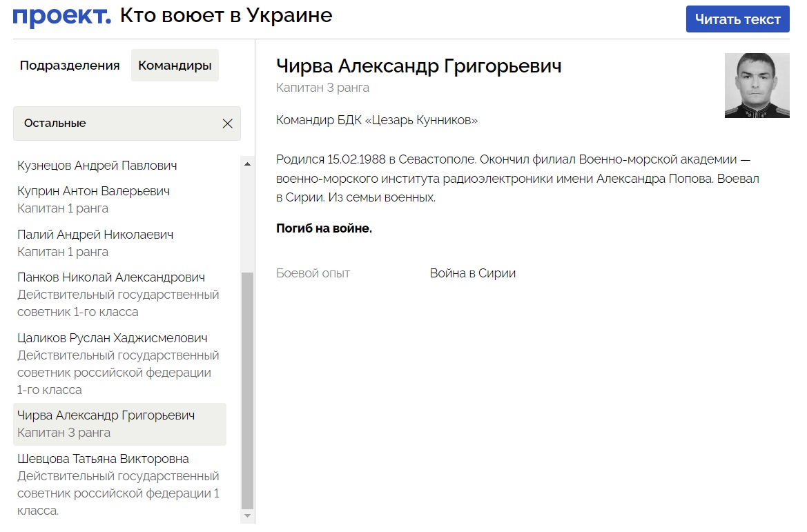The width and height of the screenshot is (807, 532).
Task: Click the Война в Сирии combat experience text
Action: pos(472,273)
